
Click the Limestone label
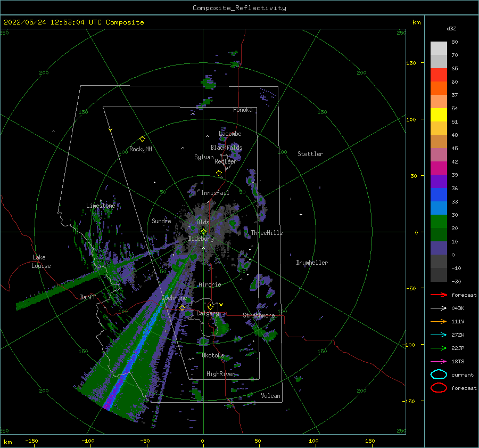click(101, 206)
